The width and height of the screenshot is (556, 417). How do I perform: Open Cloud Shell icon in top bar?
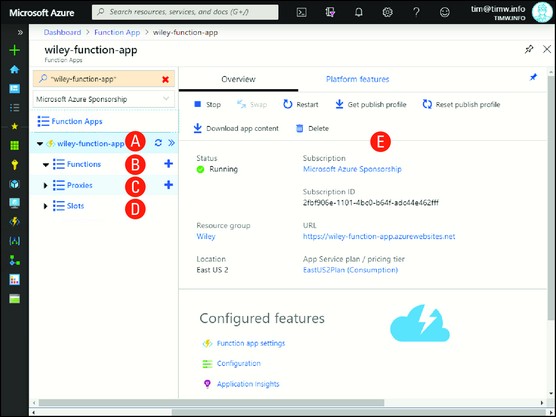[301, 12]
